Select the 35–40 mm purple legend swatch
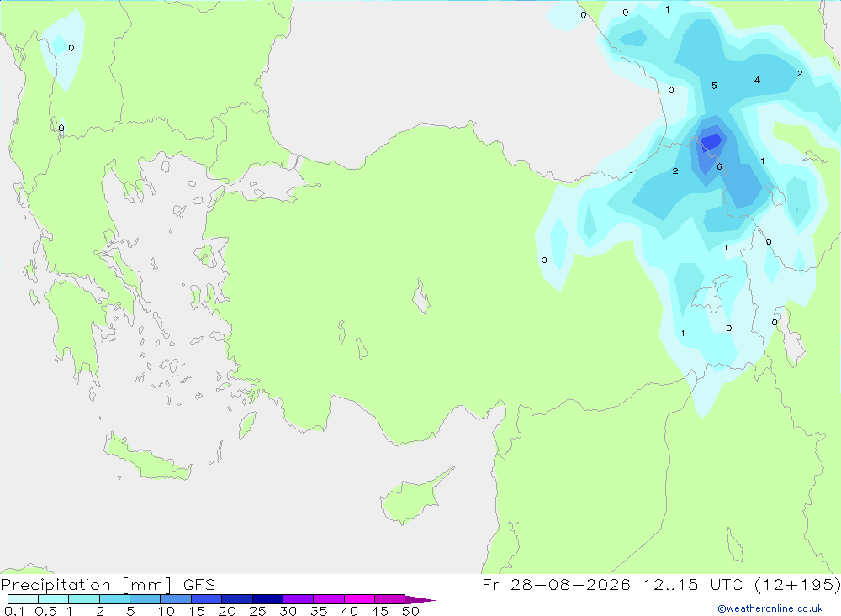The width and height of the screenshot is (841, 616). [x=329, y=599]
